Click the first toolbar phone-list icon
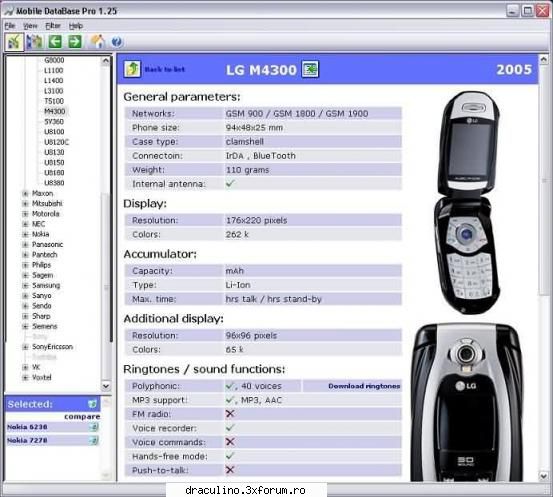Screen dimensions: 553x497 click(x=14, y=42)
